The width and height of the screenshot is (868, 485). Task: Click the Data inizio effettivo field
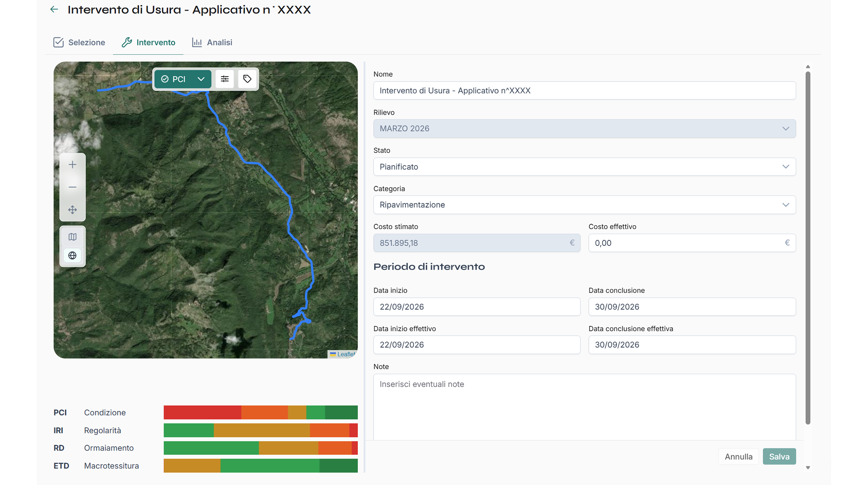[x=477, y=345]
